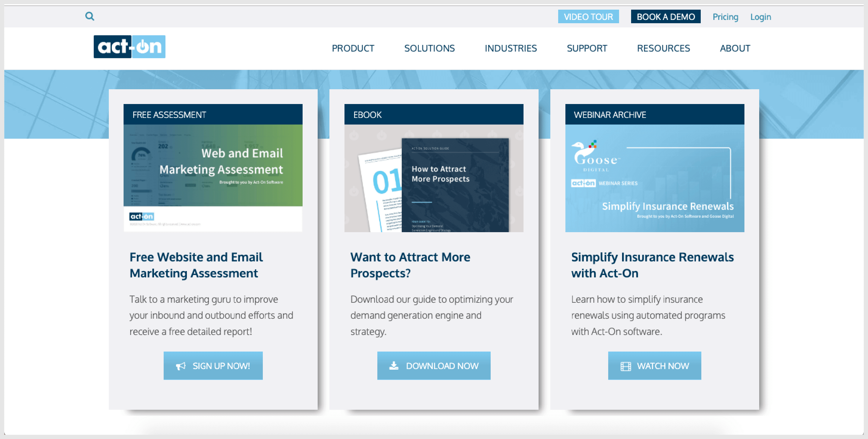Image resolution: width=868 pixels, height=439 pixels.
Task: Expand the INDUSTRIES dropdown menu
Action: point(511,48)
